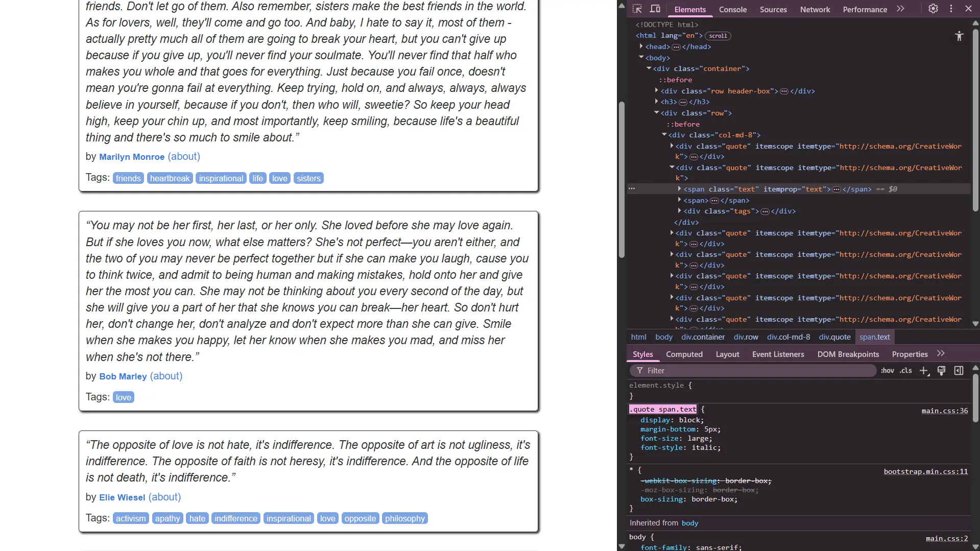The image size is (980, 551).
Task: Add new style rule with plus icon
Action: click(x=924, y=371)
